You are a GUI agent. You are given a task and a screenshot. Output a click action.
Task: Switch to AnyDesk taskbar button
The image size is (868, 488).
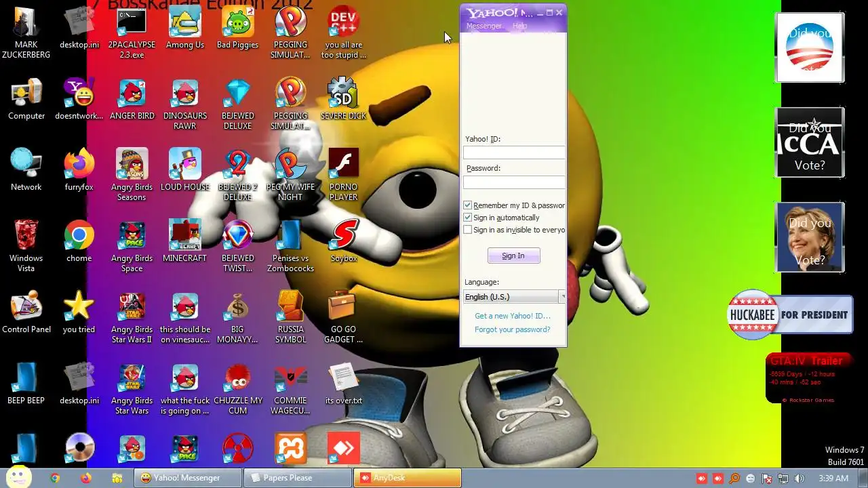(408, 478)
